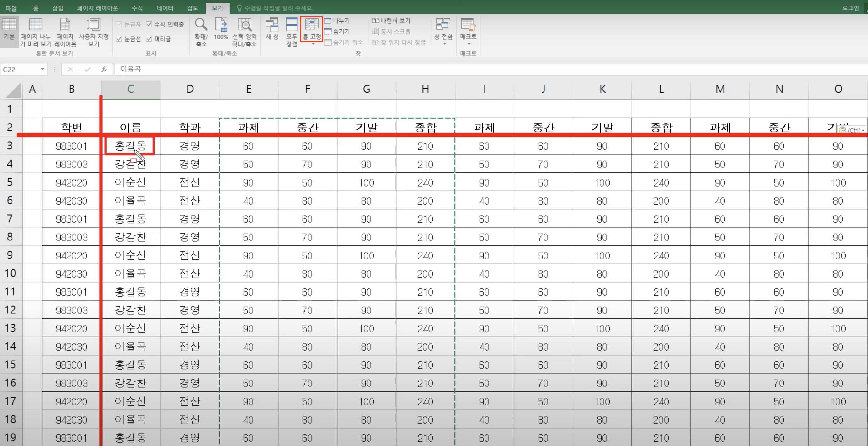Open Paste Options (Ctrl) dropdown arrow
The width and height of the screenshot is (868, 446).
tap(863, 130)
